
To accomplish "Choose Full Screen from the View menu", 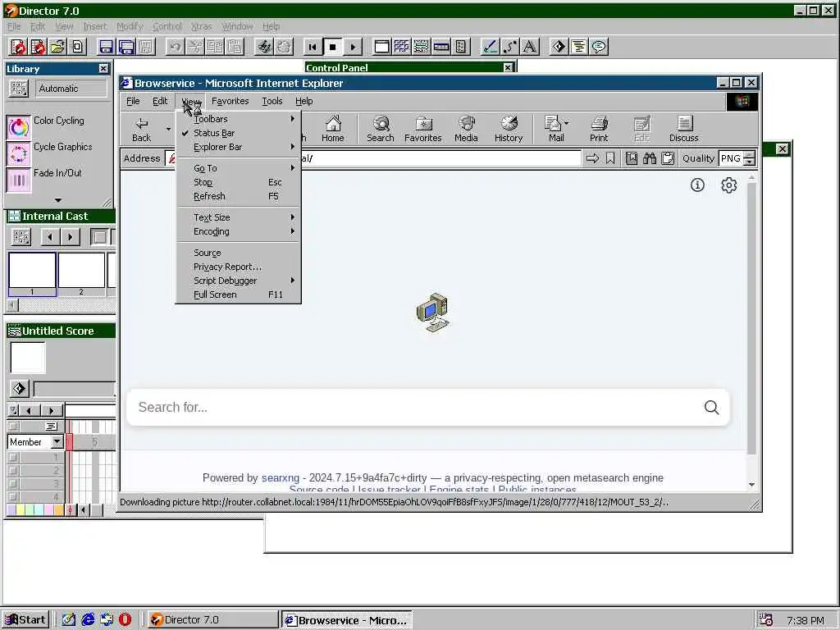I will pyautogui.click(x=239, y=294).
